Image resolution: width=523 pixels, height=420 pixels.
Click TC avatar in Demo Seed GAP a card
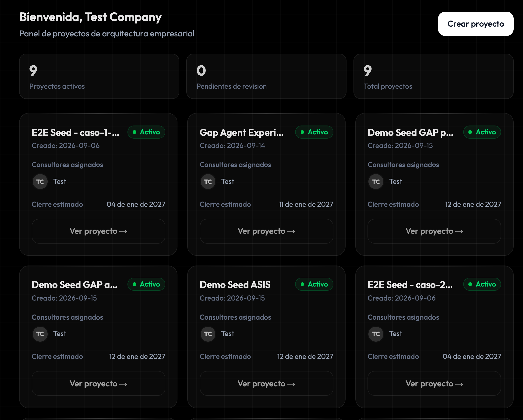click(40, 334)
